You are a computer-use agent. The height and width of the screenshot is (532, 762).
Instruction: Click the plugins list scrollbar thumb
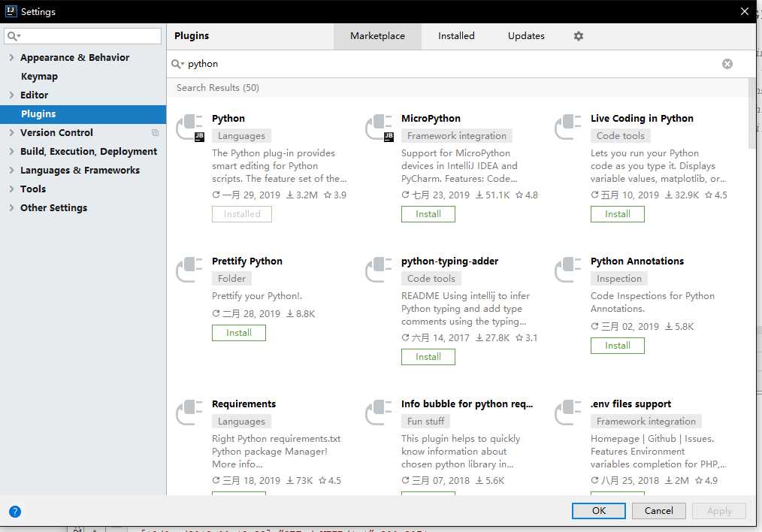click(x=752, y=113)
